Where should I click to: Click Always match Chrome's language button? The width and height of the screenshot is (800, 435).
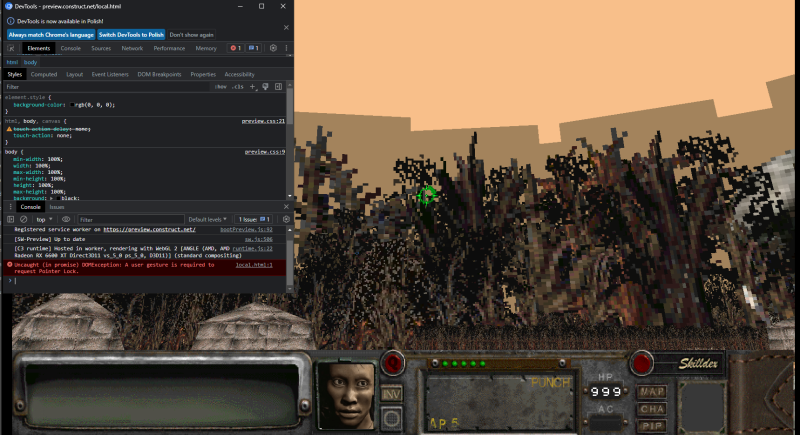point(51,35)
